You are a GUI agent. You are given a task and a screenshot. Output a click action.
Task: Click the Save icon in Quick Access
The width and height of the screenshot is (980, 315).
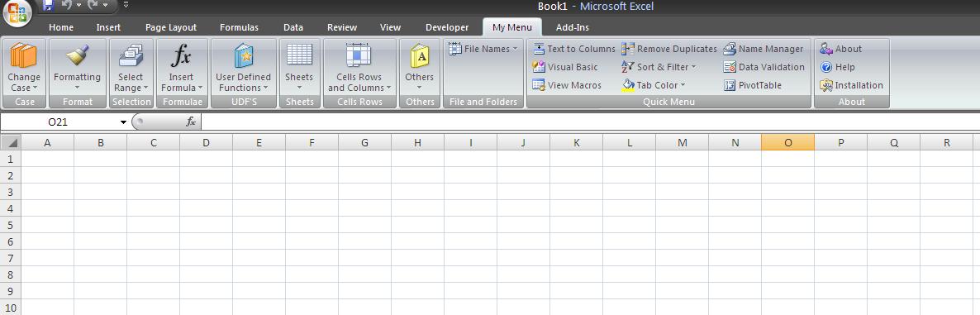pos(48,6)
